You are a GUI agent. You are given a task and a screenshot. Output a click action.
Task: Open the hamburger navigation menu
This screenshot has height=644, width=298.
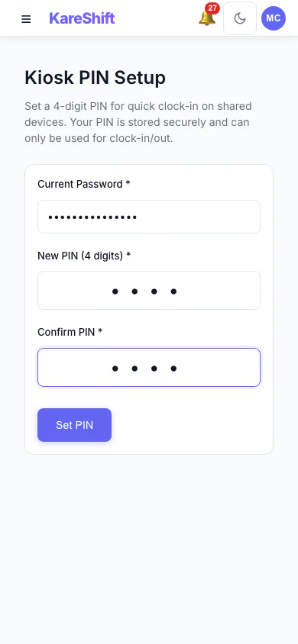(x=26, y=19)
